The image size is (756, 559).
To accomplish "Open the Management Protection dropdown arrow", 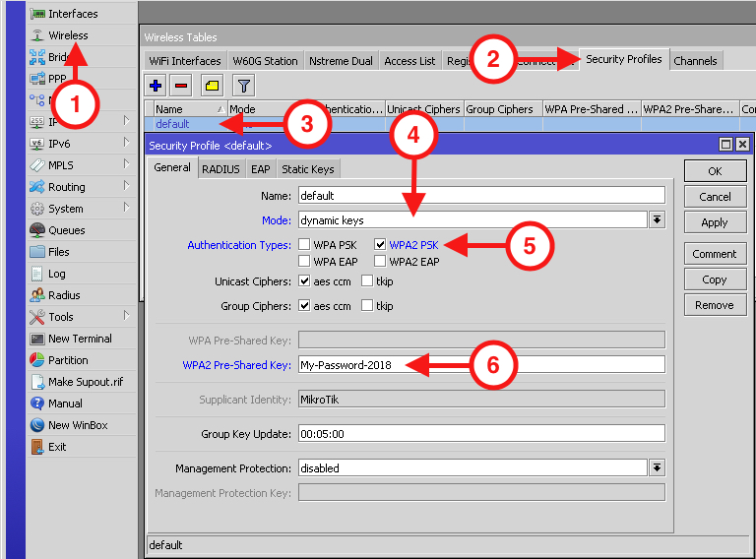I will [x=657, y=467].
